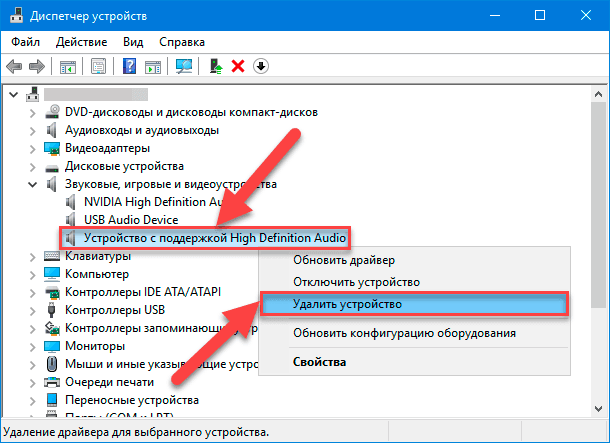Click the USB controllers plug icon
Viewport: 610px width, 443px height.
coord(51,310)
